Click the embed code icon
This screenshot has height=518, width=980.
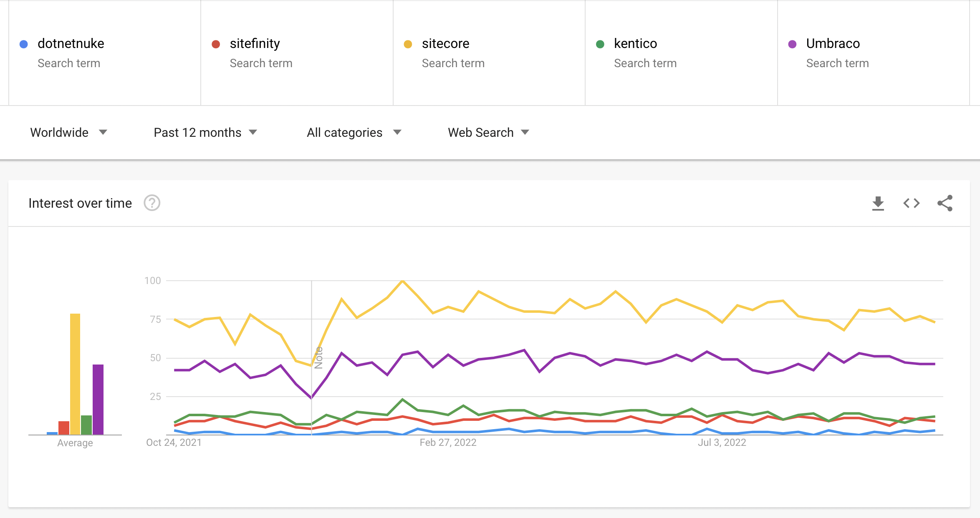pyautogui.click(x=911, y=204)
